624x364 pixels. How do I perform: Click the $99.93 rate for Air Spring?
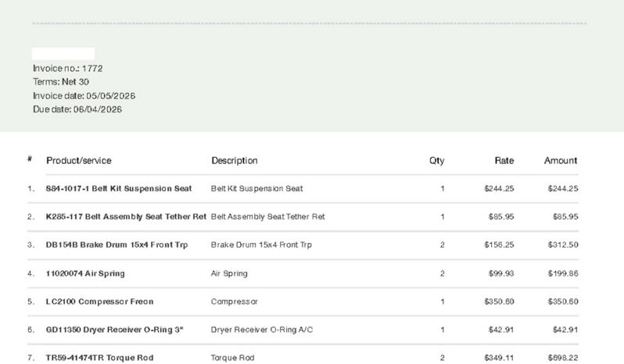click(x=501, y=273)
